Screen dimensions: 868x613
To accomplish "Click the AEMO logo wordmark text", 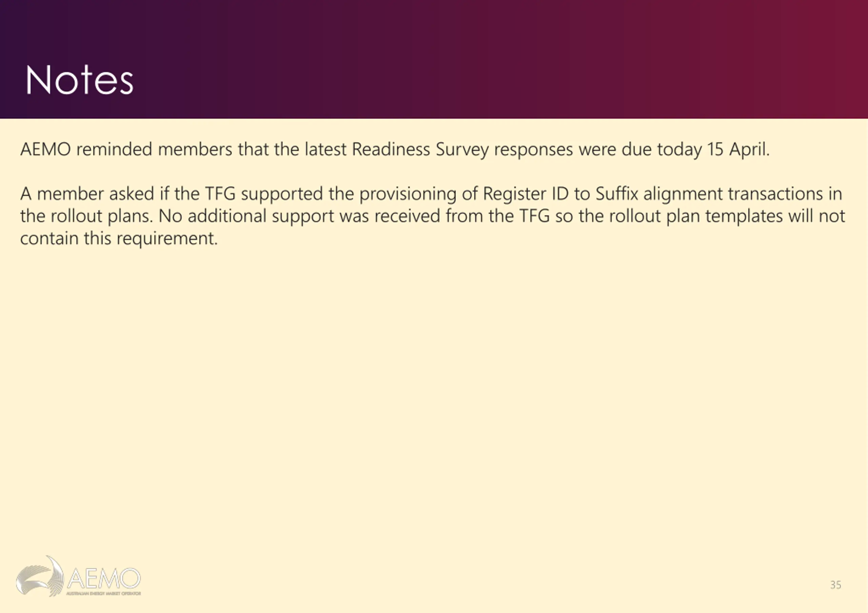I will (104, 578).
